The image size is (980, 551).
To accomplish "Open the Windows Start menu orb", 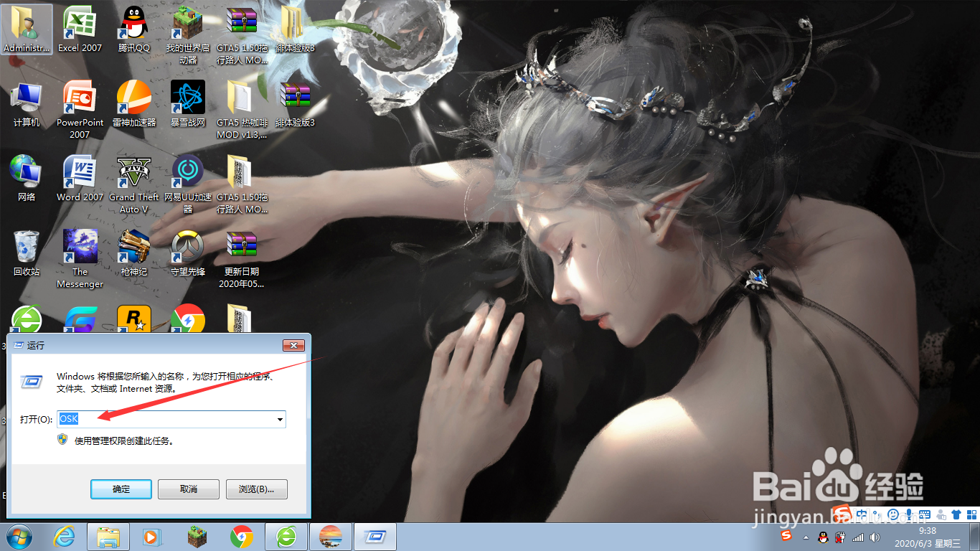I will [19, 536].
